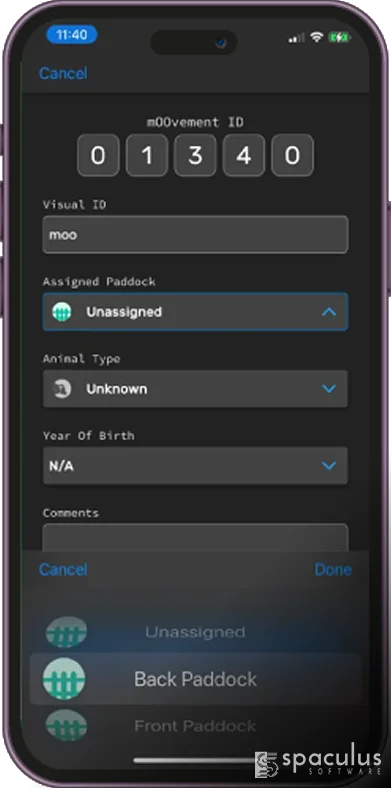Select the Back Paddock fence icon in picker
The image size is (391, 788).
[64, 679]
